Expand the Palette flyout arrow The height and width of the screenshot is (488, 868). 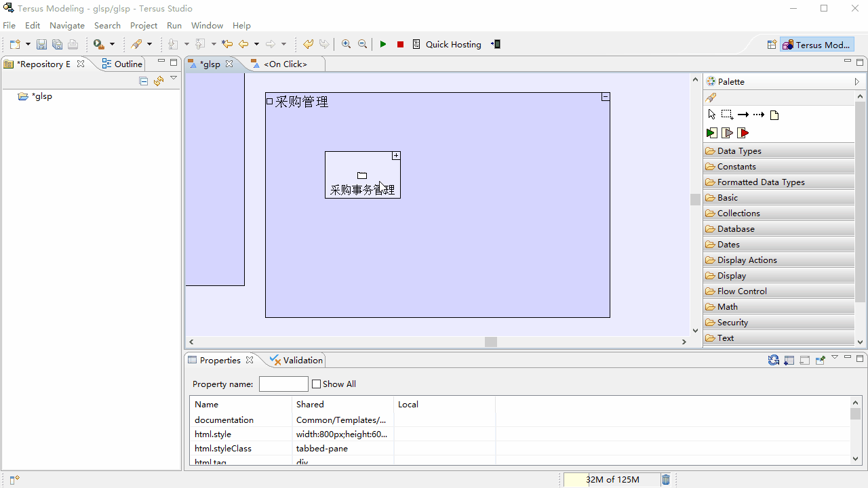tap(857, 81)
